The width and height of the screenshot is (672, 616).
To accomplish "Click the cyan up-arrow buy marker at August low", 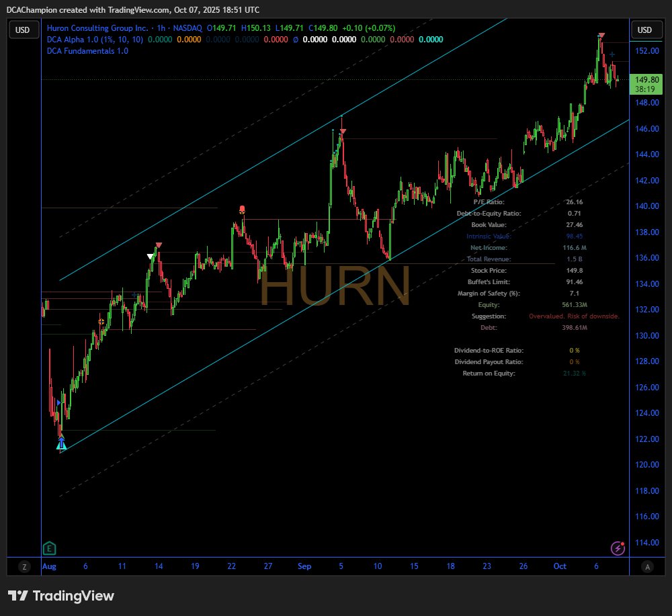I will 61,444.
